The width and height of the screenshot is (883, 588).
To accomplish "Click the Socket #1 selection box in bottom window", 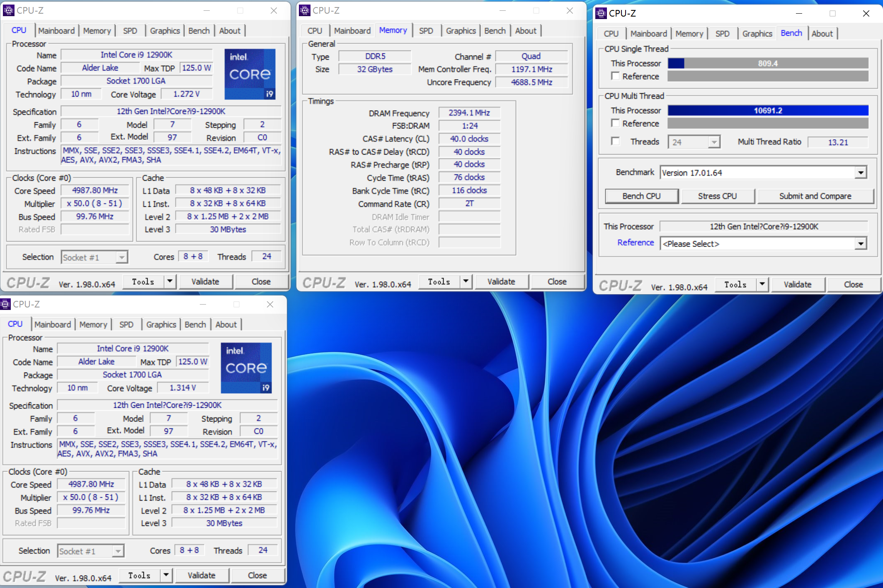I will coord(91,551).
